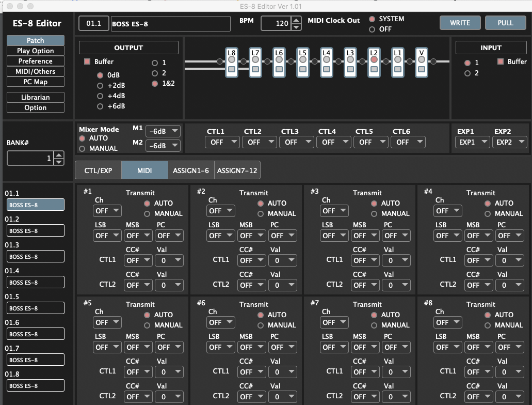Open the MIDI/Others section
Image resolution: width=532 pixels, height=405 pixels.
point(35,71)
